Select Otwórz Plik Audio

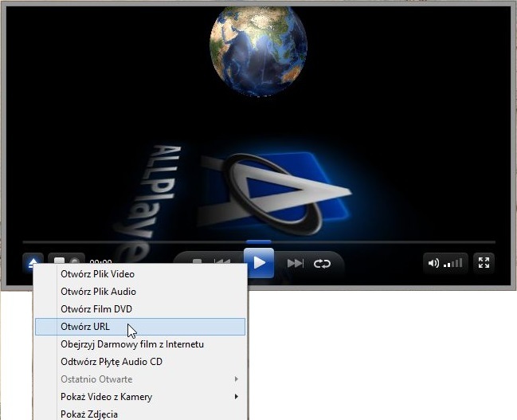140,292
